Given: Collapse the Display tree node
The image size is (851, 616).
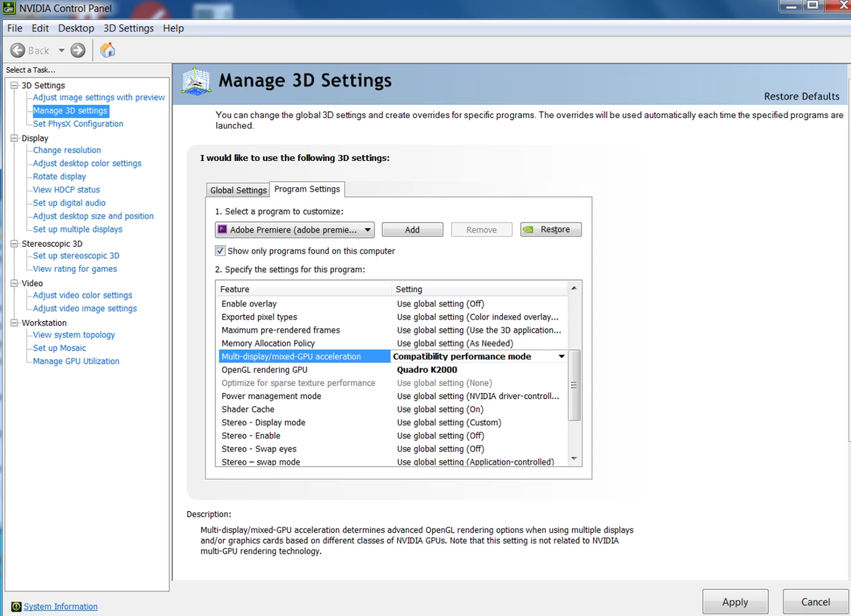Looking at the screenshot, I should point(14,138).
